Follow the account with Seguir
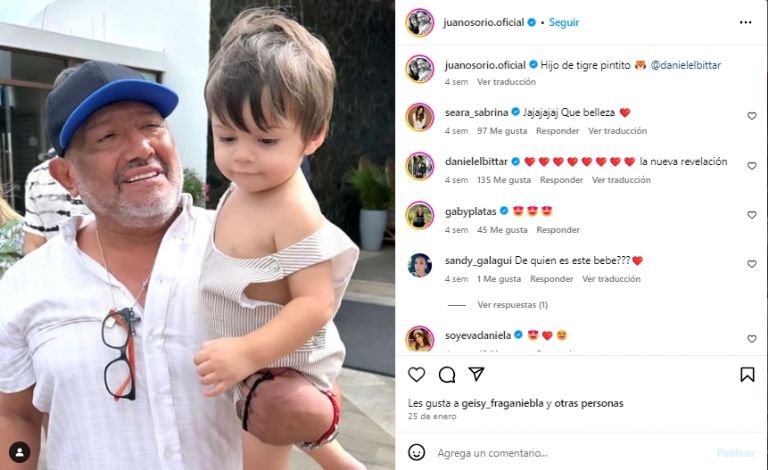Image resolution: width=768 pixels, height=470 pixels. 564,23
